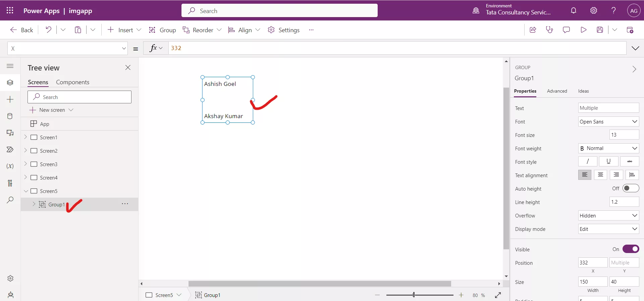The image size is (644, 301).
Task: Click zoom in plus button
Action: point(461,295)
